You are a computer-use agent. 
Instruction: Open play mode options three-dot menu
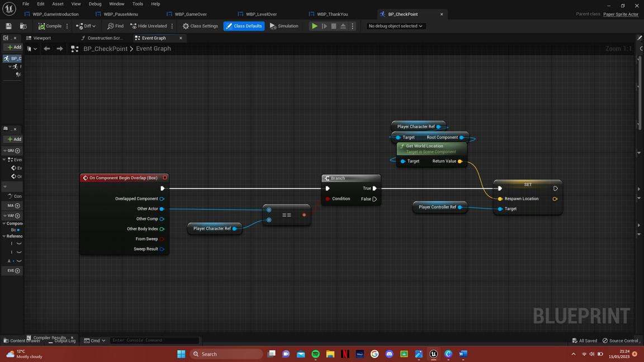coord(352,26)
